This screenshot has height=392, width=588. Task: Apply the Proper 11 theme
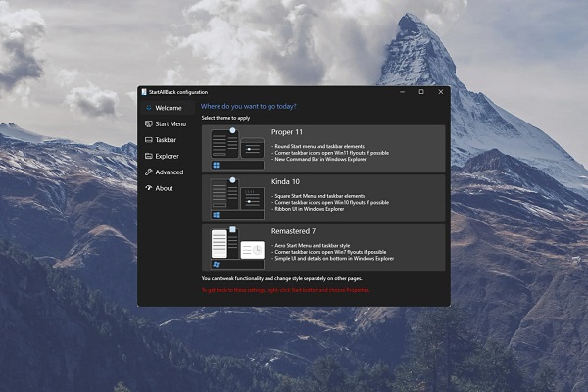point(323,149)
